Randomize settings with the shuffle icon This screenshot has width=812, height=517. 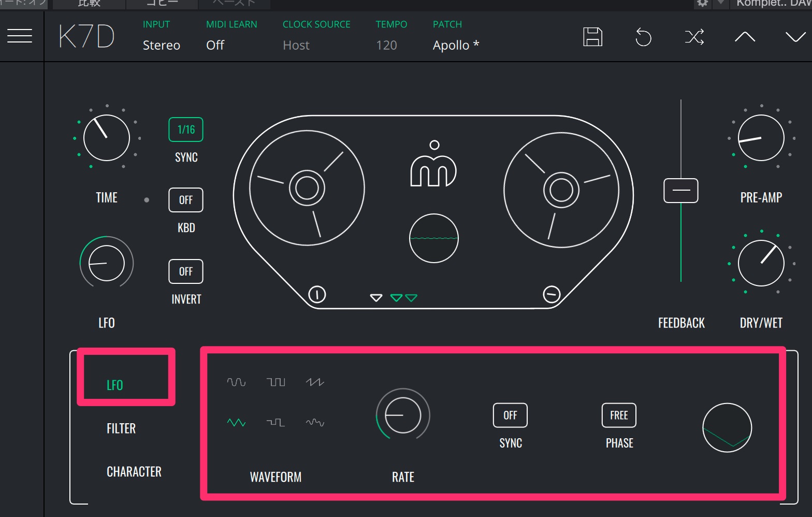point(694,37)
